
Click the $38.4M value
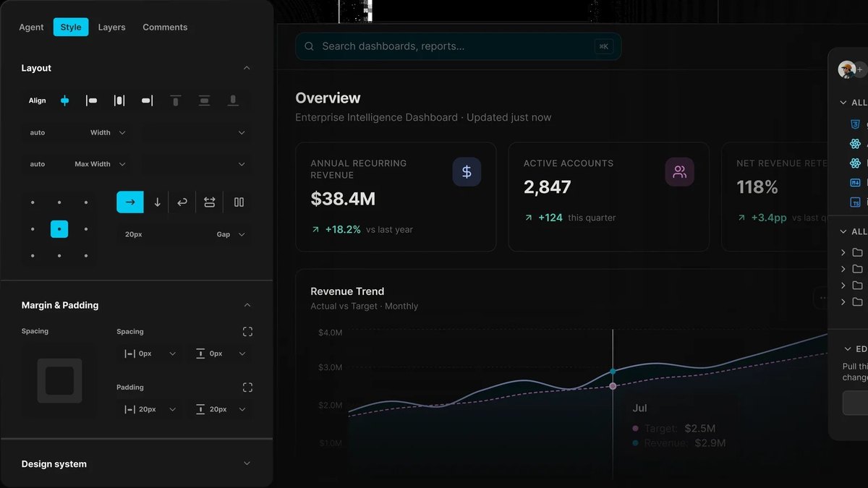pos(343,199)
